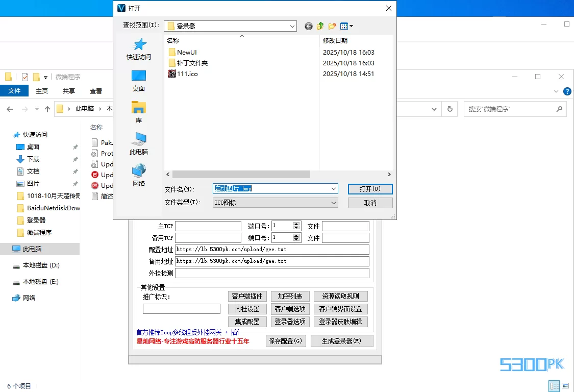The image size is (574, 392).
Task: Open the view menu icon in Open dialog
Action: tap(346, 26)
